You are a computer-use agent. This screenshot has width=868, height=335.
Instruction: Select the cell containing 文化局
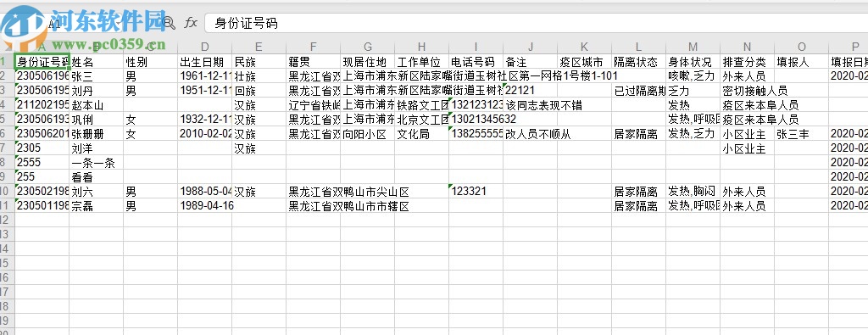[422, 133]
